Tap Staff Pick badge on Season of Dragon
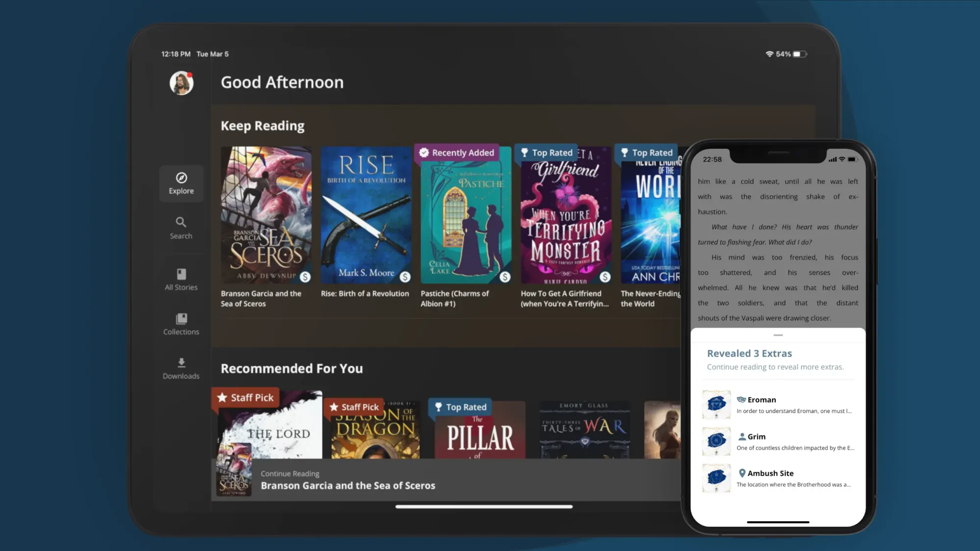Image resolution: width=980 pixels, height=551 pixels. click(x=354, y=407)
